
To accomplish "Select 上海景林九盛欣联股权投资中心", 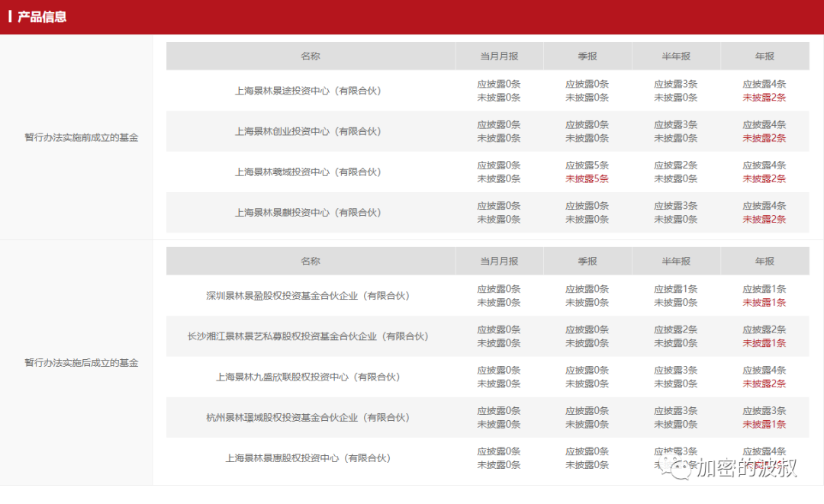I will 311,377.
